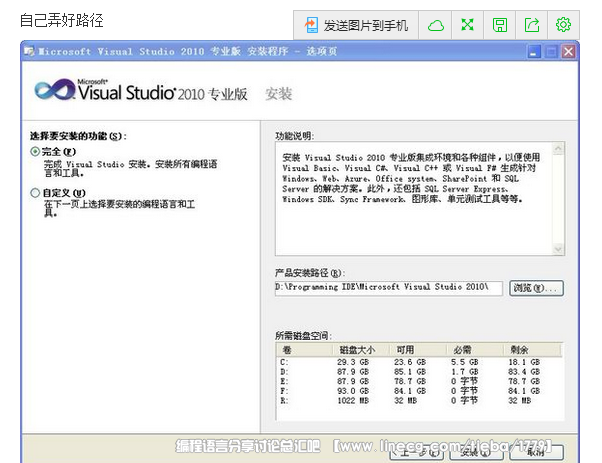Click the green cloud upload icon

pos(435,25)
